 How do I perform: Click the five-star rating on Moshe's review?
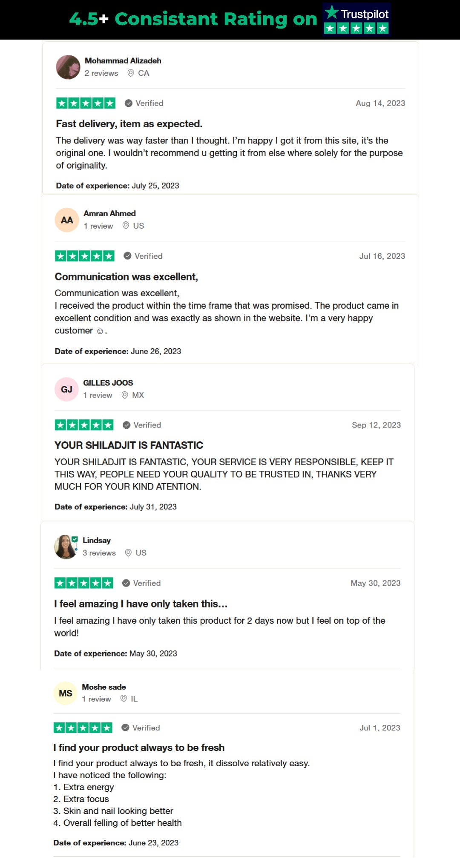pos(83,728)
